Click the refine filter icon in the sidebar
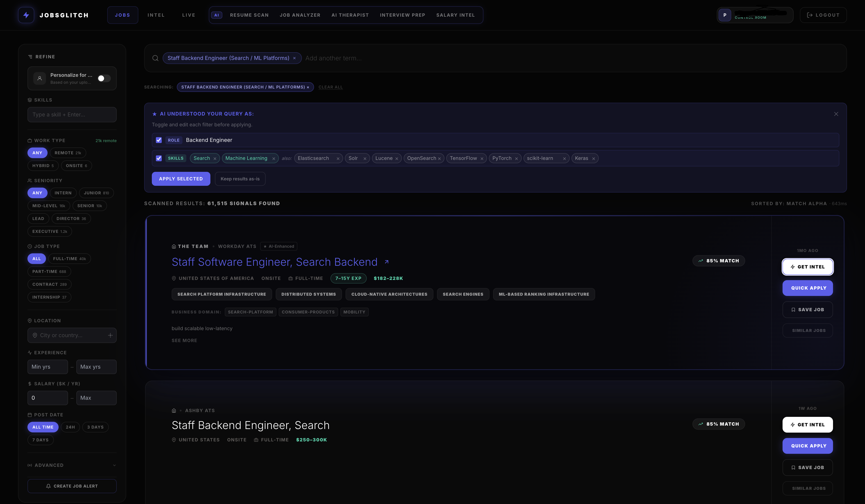This screenshot has width=865, height=504. pos(30,57)
